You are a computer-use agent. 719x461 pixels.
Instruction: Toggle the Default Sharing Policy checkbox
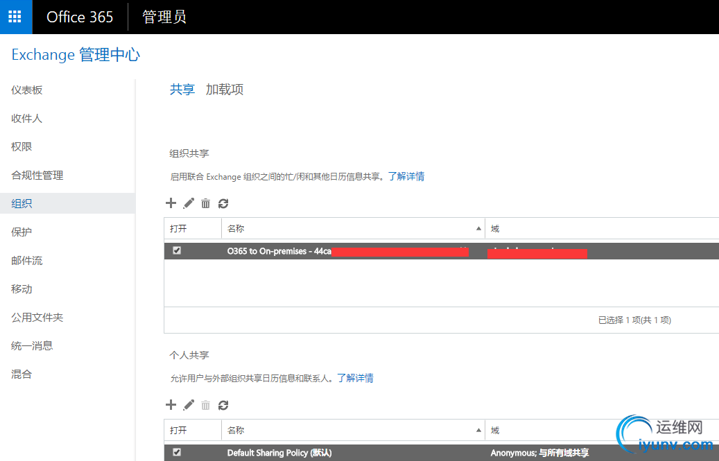(x=177, y=452)
